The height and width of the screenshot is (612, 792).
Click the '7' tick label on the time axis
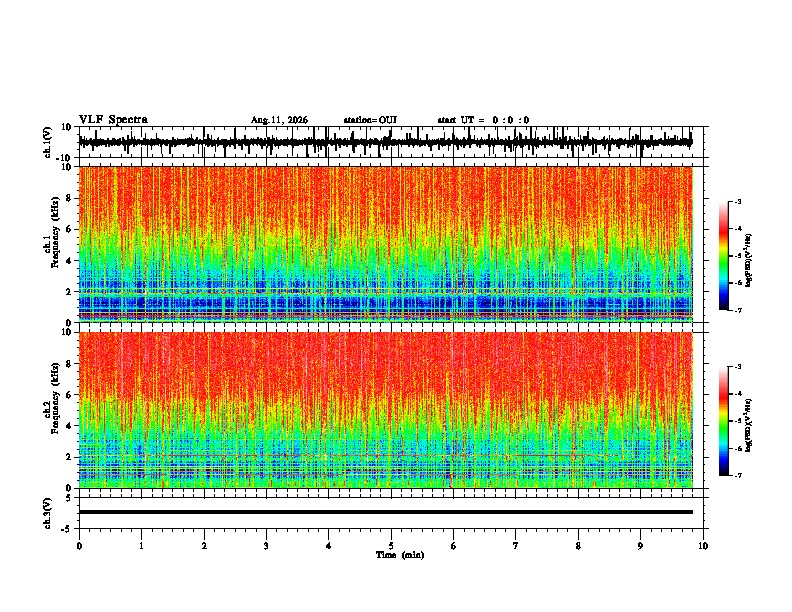[516, 546]
